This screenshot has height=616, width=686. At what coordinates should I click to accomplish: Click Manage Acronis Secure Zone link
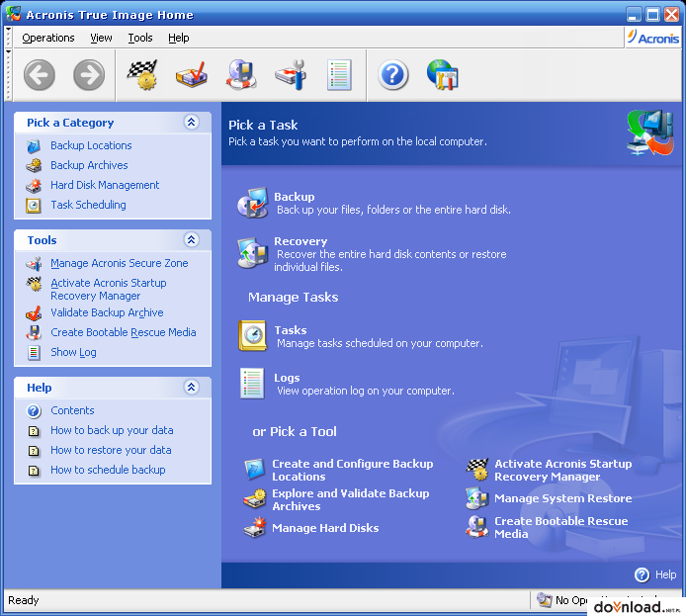pyautogui.click(x=119, y=263)
